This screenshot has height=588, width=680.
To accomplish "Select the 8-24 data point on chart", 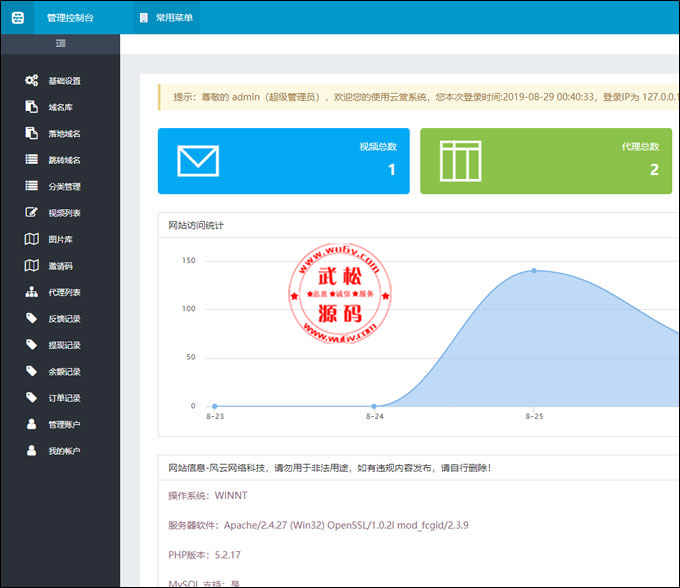I will coord(374,406).
